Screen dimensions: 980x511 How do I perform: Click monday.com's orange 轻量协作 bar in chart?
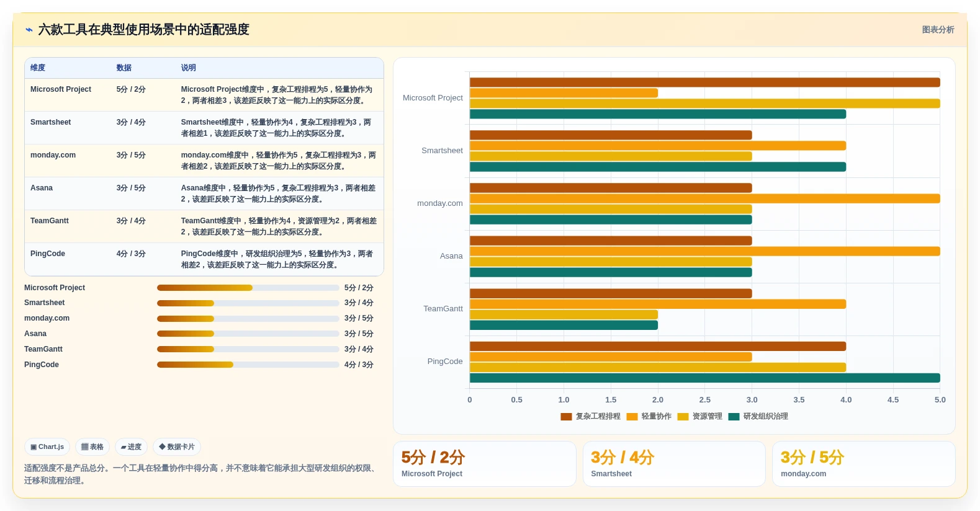(x=705, y=198)
